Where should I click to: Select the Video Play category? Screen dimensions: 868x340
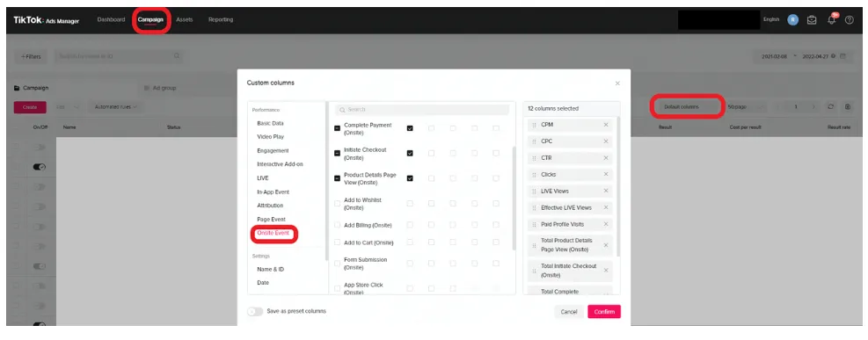point(270,136)
